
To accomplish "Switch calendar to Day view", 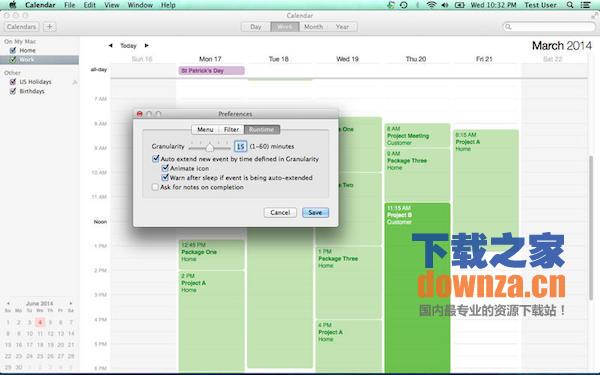I will pyautogui.click(x=256, y=27).
